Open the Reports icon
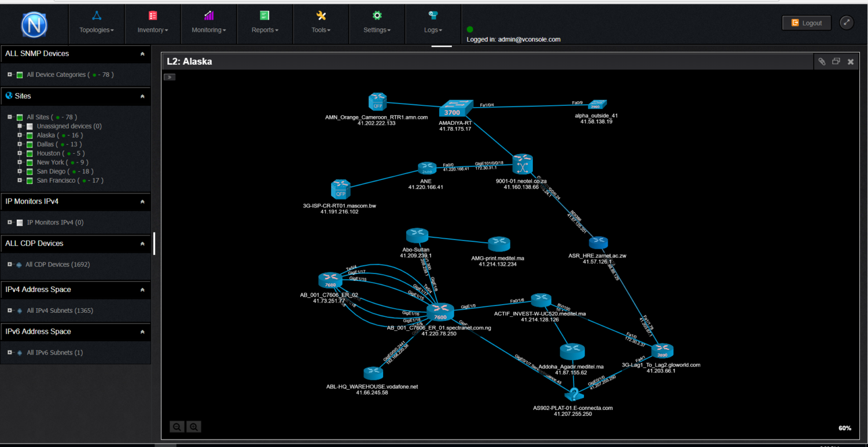The height and width of the screenshot is (447, 868). (x=264, y=15)
